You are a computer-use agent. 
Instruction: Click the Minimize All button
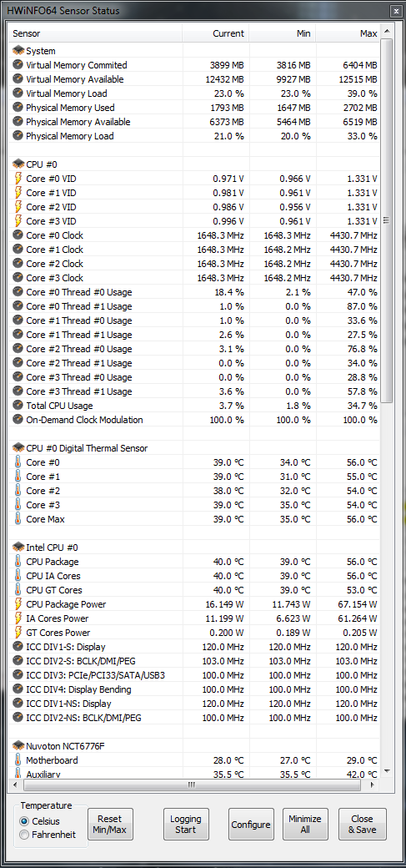click(x=305, y=825)
